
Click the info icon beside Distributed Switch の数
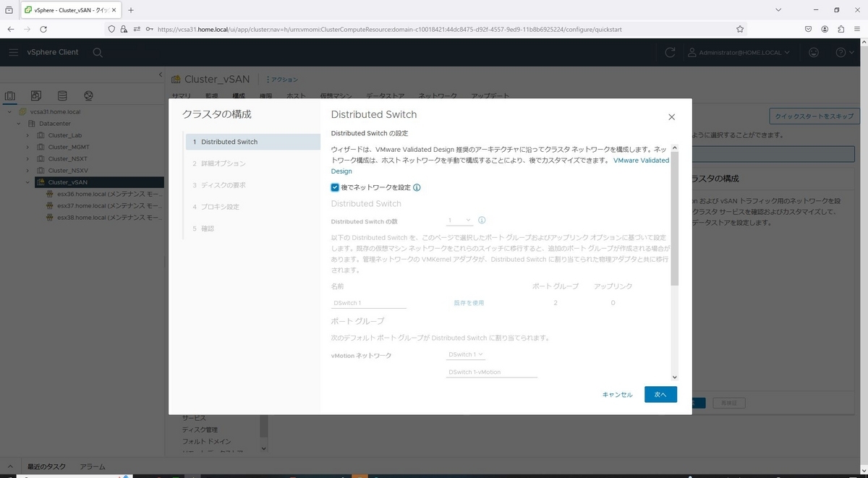tap(482, 220)
